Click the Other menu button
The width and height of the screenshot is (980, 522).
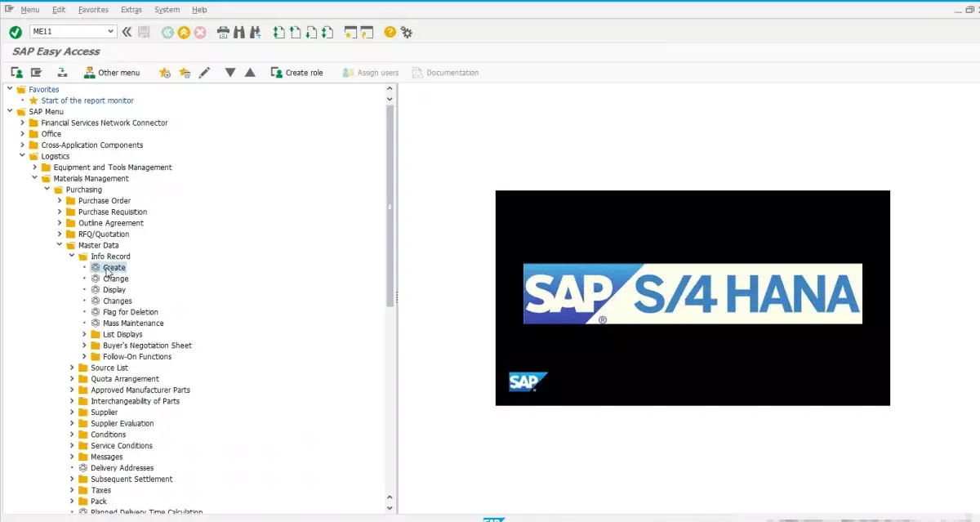tap(111, 73)
